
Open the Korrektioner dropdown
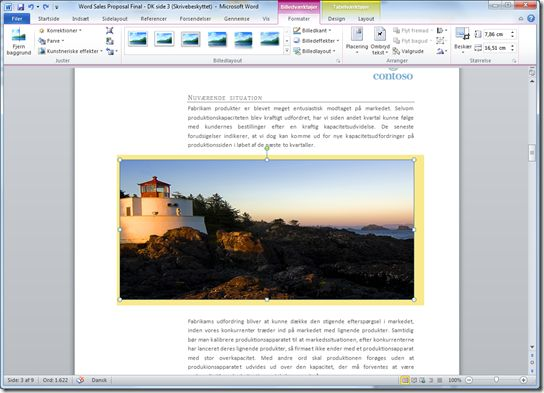coord(61,31)
